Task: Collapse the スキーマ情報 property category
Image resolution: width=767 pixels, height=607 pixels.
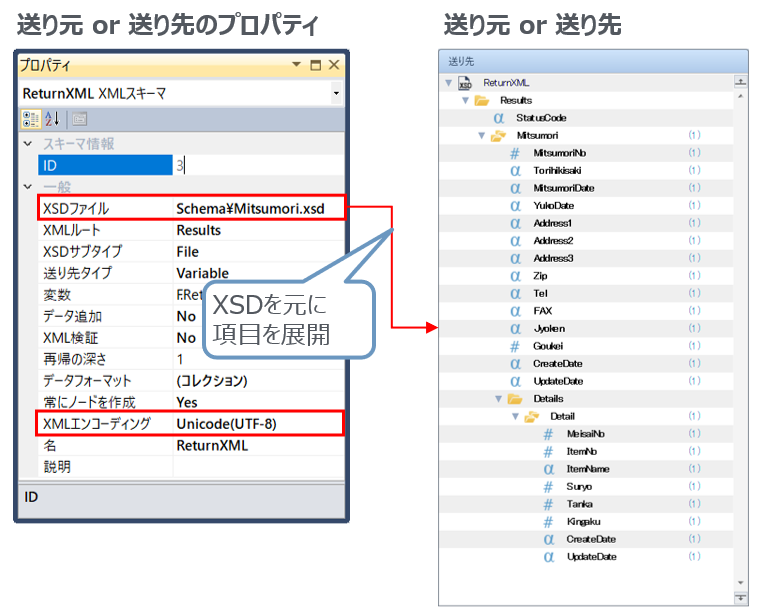Action: pyautogui.click(x=28, y=144)
